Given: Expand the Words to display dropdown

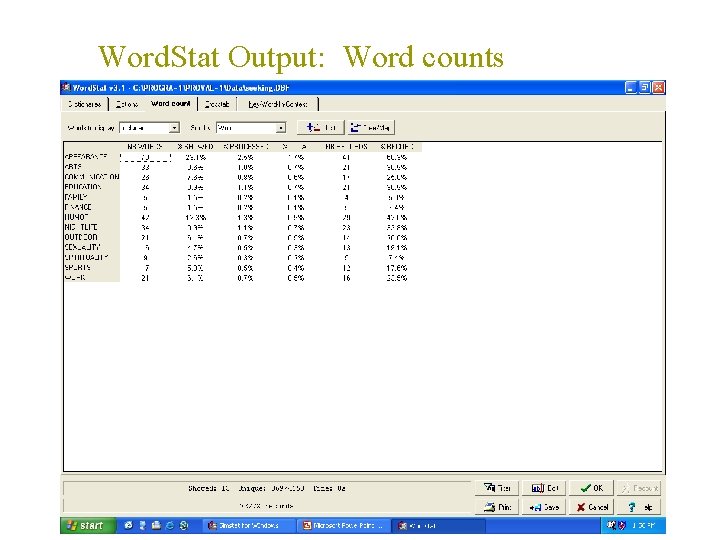Looking at the screenshot, I should tap(174, 128).
